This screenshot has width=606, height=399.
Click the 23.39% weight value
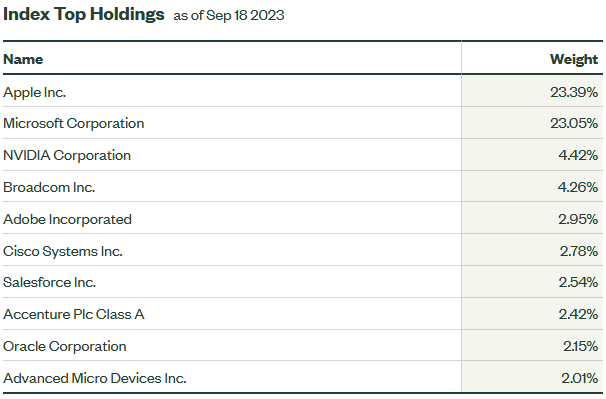coord(574,92)
